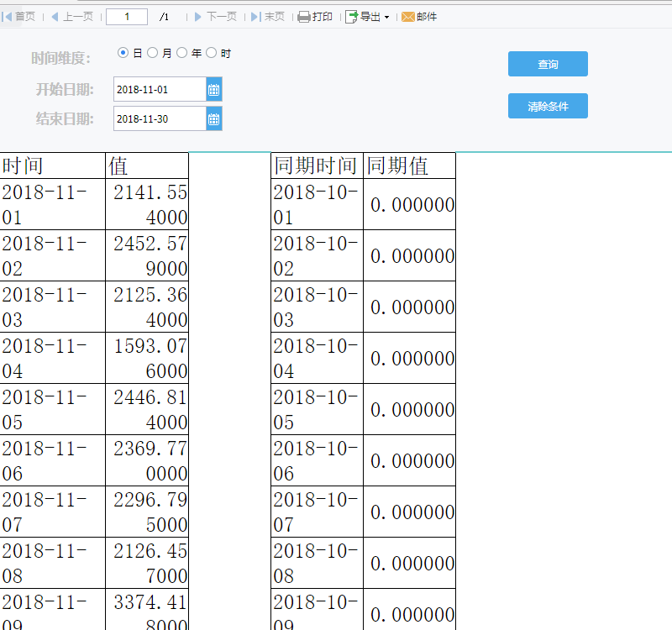Viewport: 672px width, 630px height.
Task: Select date cell 2018-11-02
Action: tap(53, 255)
